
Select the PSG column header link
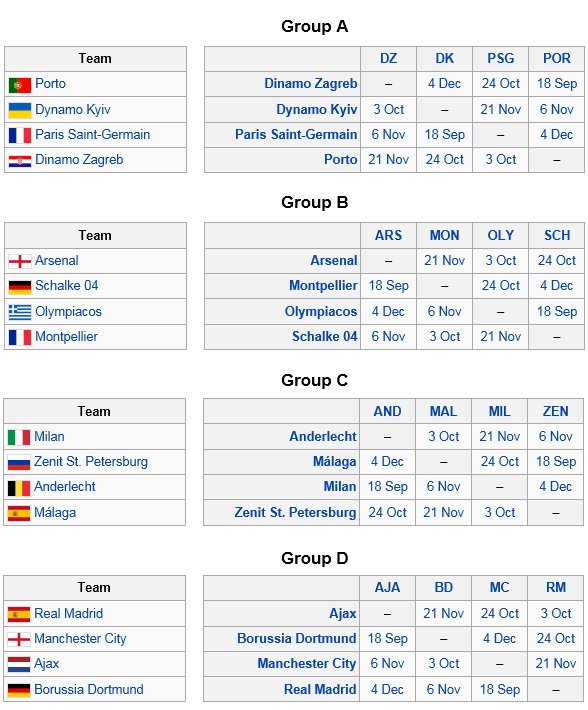coord(501,58)
